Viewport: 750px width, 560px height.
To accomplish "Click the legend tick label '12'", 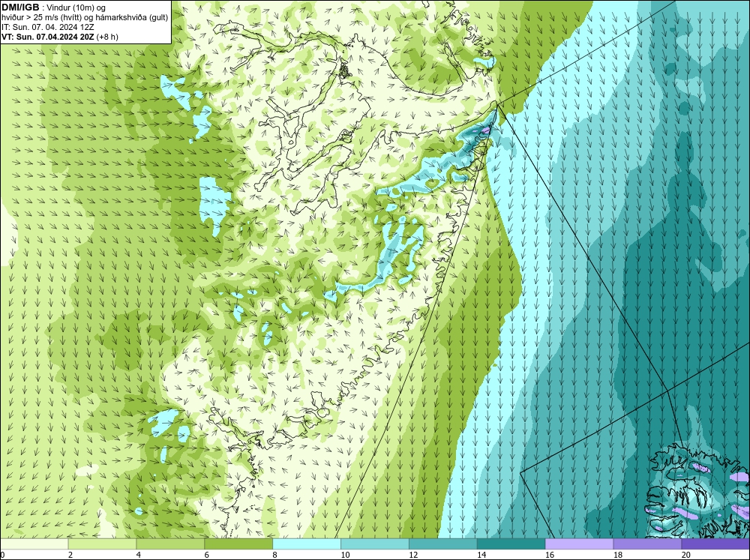I will [x=413, y=555].
